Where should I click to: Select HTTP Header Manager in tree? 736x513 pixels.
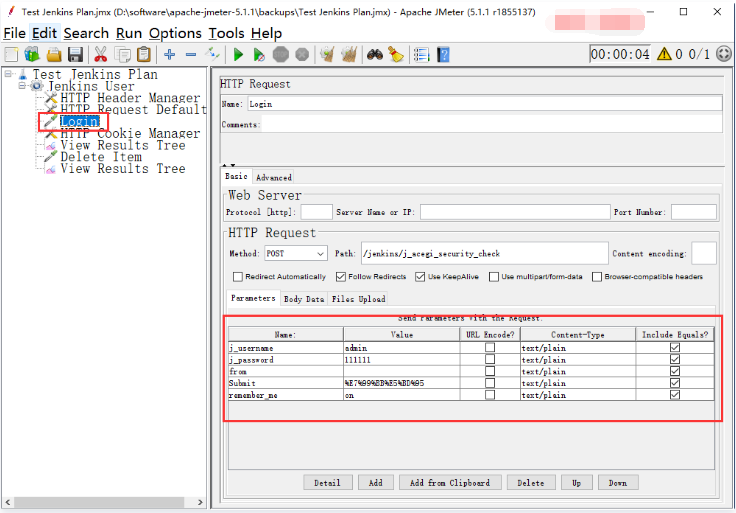click(130, 98)
